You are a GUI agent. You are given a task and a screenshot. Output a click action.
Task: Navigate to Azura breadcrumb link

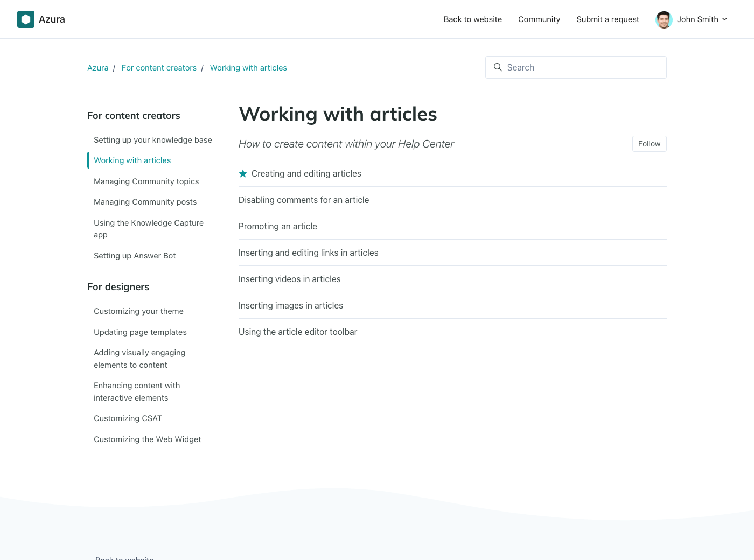click(x=98, y=68)
